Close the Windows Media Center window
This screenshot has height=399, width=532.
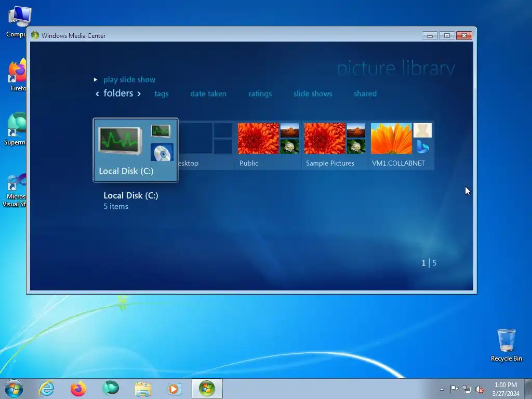(464, 36)
